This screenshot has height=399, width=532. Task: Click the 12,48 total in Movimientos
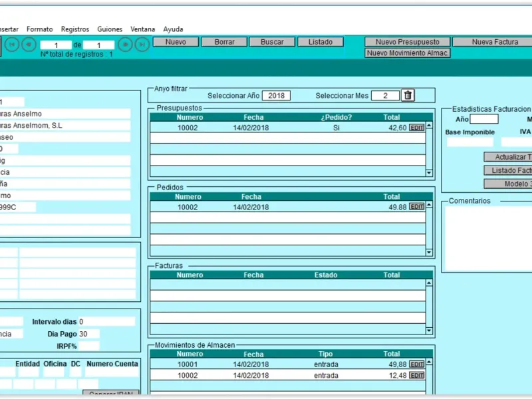(397, 376)
